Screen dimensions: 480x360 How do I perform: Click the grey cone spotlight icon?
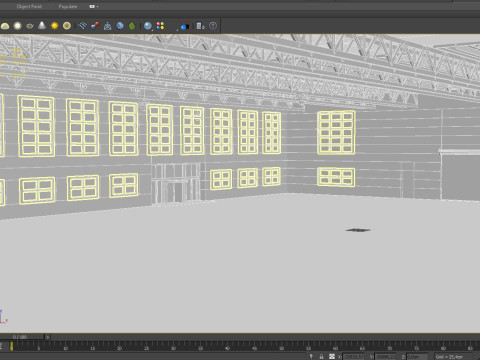42,25
